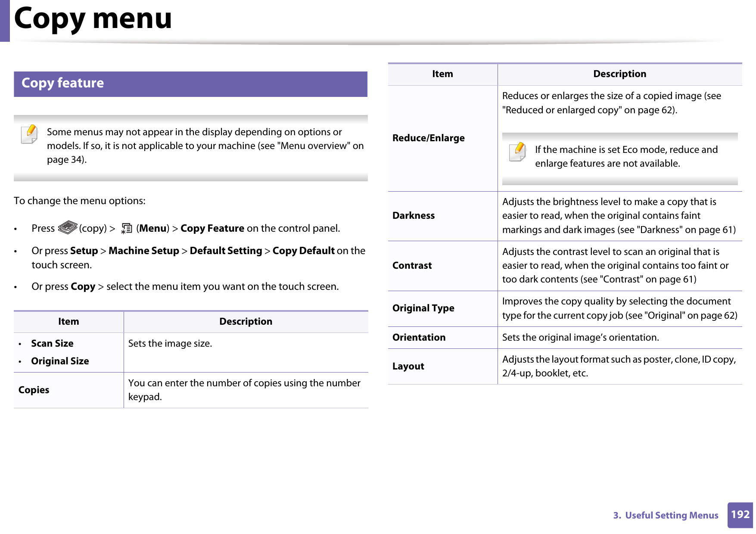Click the page number 192 badge
This screenshot has width=756, height=534.
tap(740, 515)
